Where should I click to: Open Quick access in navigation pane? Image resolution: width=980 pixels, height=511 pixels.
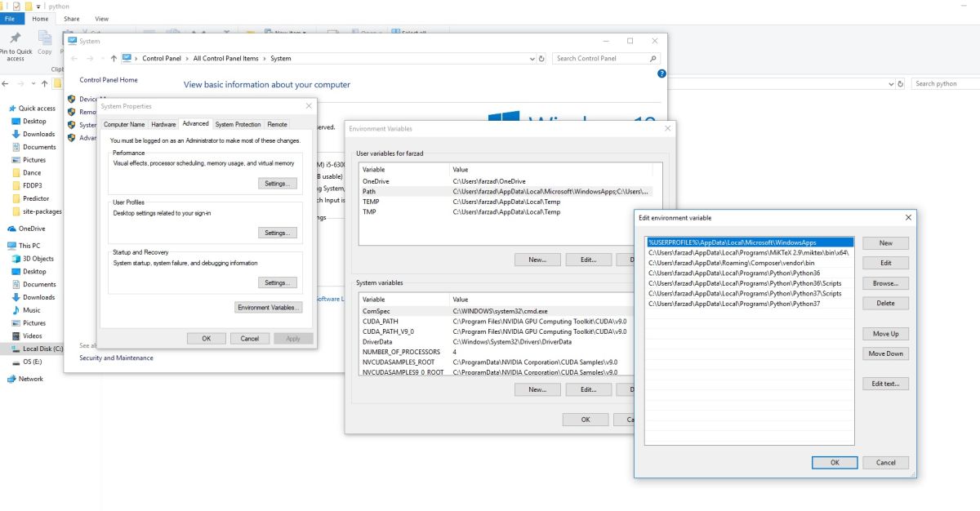[x=37, y=108]
